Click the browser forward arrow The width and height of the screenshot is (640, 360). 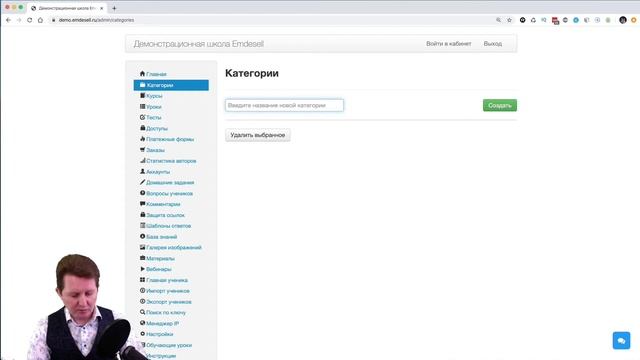tap(19, 20)
